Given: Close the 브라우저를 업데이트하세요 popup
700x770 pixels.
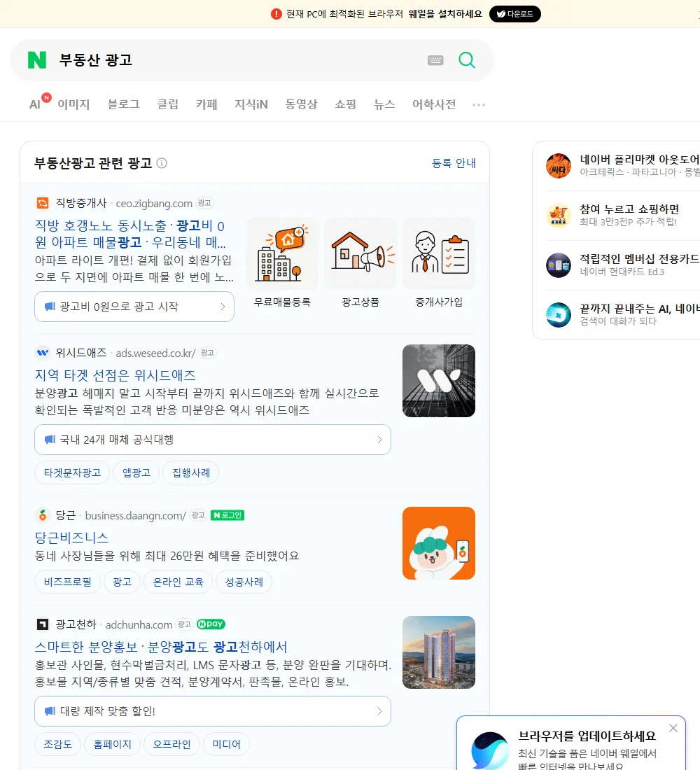Looking at the screenshot, I should click(673, 728).
